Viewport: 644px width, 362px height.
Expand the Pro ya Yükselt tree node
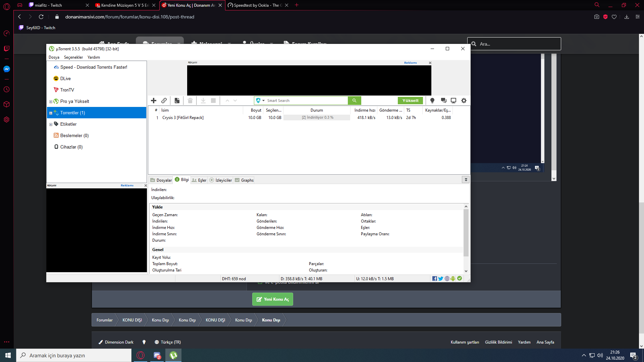pyautogui.click(x=51, y=102)
